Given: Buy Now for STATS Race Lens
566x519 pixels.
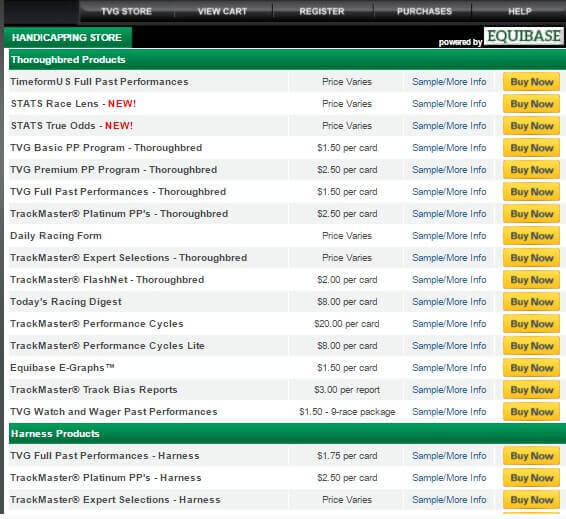Looking at the screenshot, I should [x=531, y=104].
